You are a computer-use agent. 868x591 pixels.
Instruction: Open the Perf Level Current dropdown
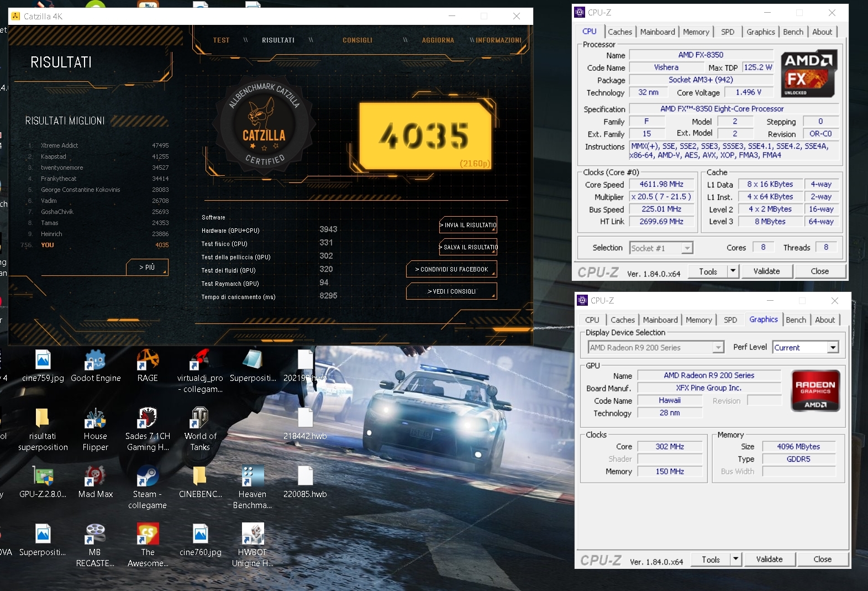click(x=806, y=347)
